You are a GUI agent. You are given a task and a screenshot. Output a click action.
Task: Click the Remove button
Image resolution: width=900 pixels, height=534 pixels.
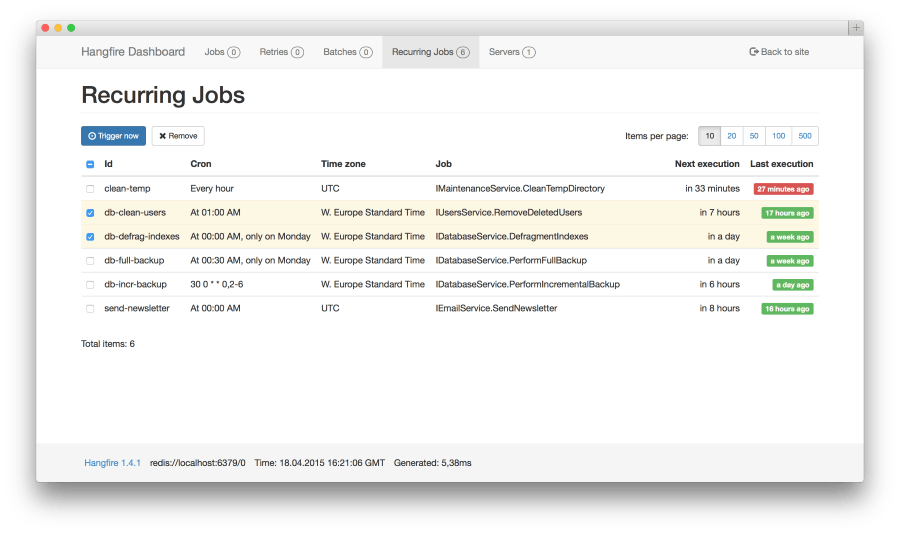click(178, 136)
